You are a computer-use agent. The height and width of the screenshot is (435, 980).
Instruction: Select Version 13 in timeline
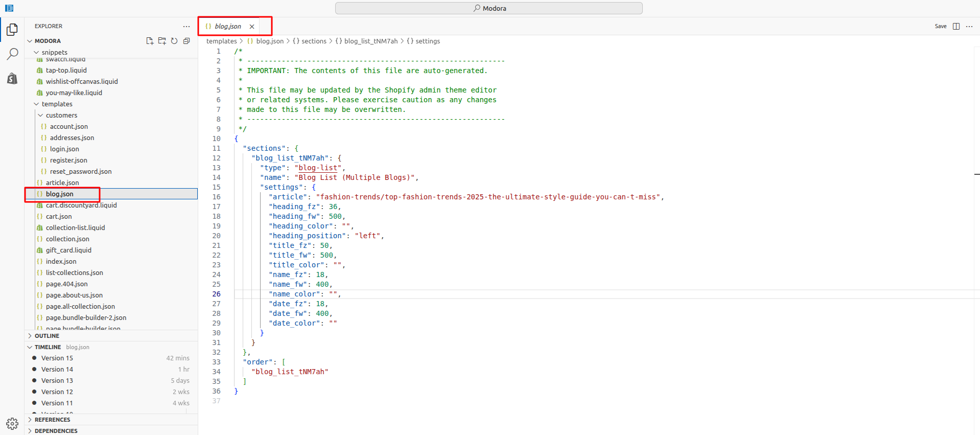coord(111,380)
